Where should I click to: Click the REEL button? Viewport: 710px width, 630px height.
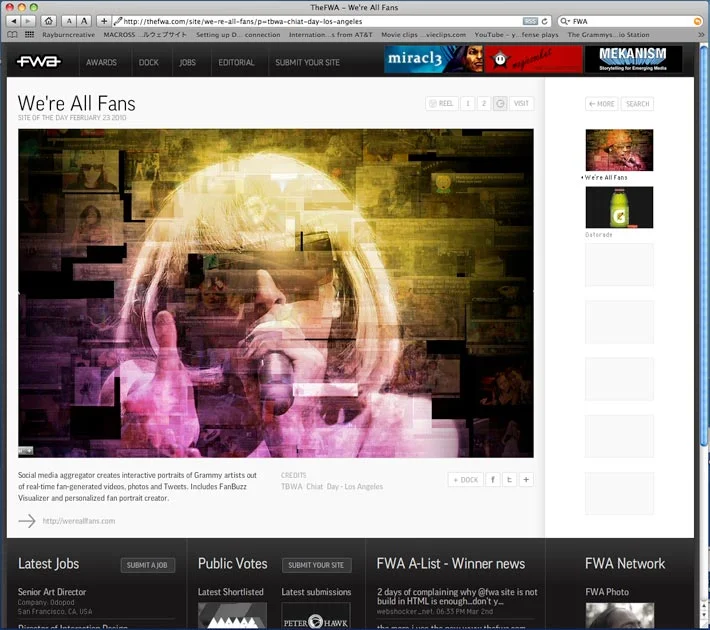(x=441, y=104)
